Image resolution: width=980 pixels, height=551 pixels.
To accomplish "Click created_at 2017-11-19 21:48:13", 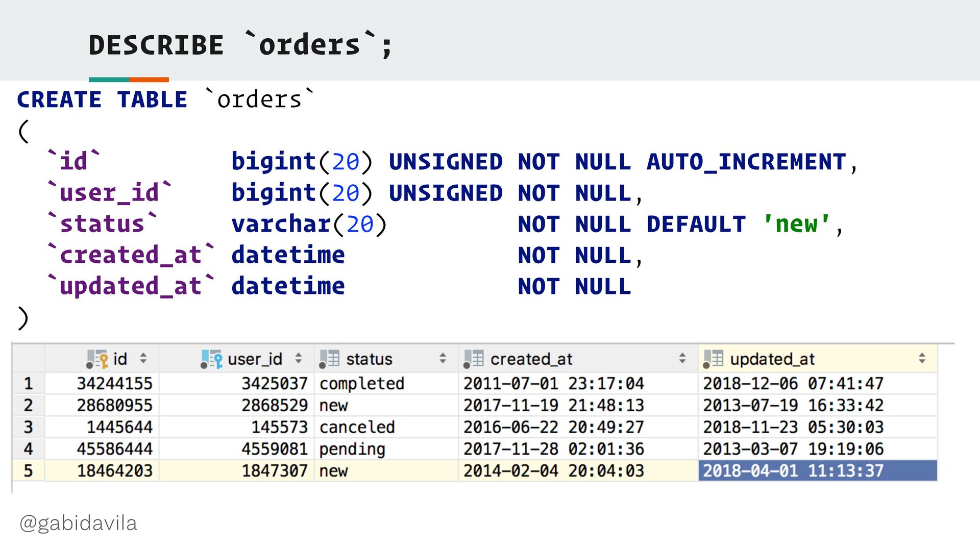I will pyautogui.click(x=578, y=406).
